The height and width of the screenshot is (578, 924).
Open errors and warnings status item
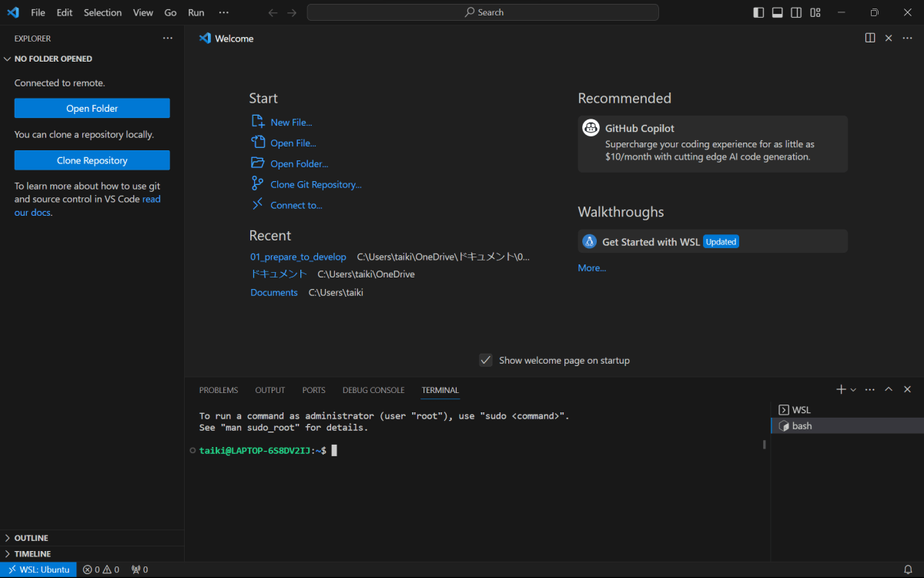(x=101, y=570)
